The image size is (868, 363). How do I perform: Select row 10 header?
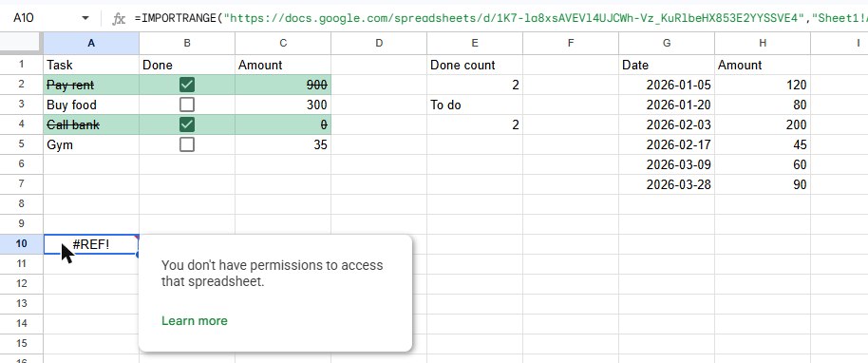pos(22,244)
